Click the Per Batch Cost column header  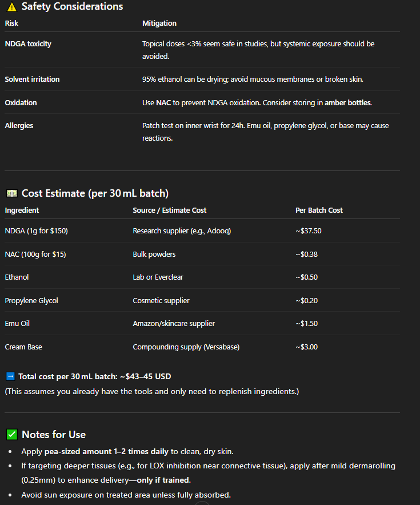coord(319,210)
